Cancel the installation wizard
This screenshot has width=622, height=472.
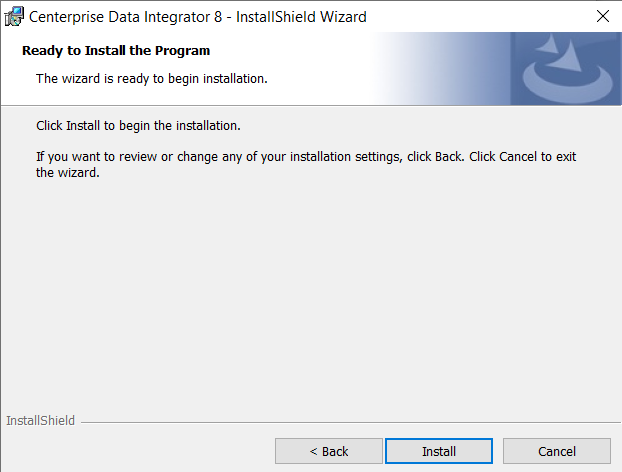coord(556,451)
